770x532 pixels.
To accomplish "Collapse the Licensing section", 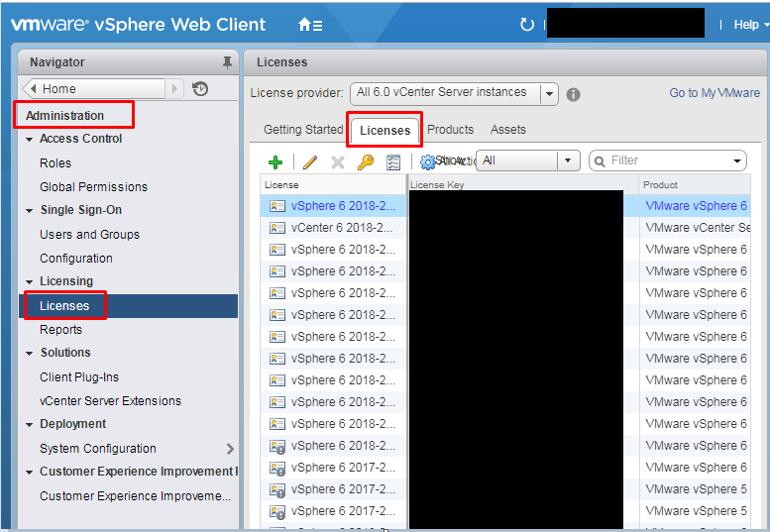I will pos(30,282).
